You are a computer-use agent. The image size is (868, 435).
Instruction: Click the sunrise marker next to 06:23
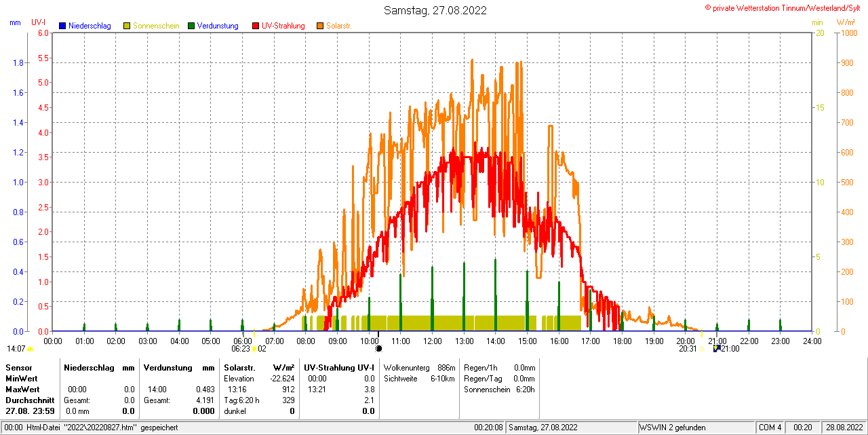click(254, 349)
